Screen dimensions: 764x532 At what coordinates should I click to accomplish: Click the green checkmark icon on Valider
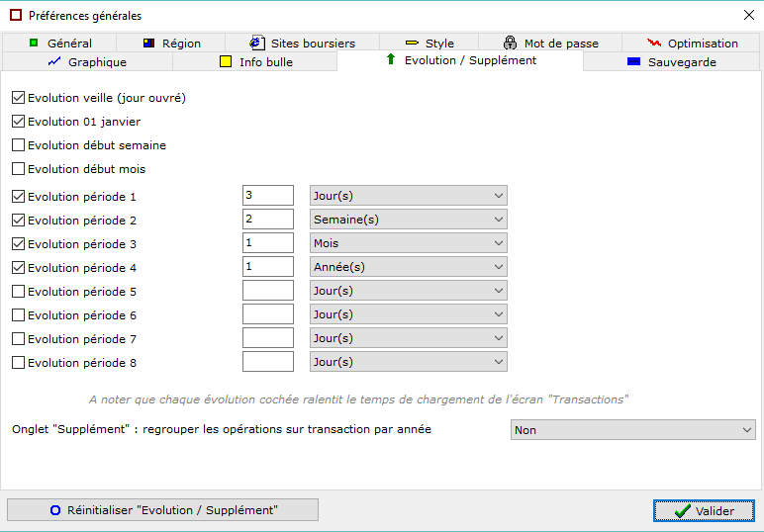coord(682,510)
